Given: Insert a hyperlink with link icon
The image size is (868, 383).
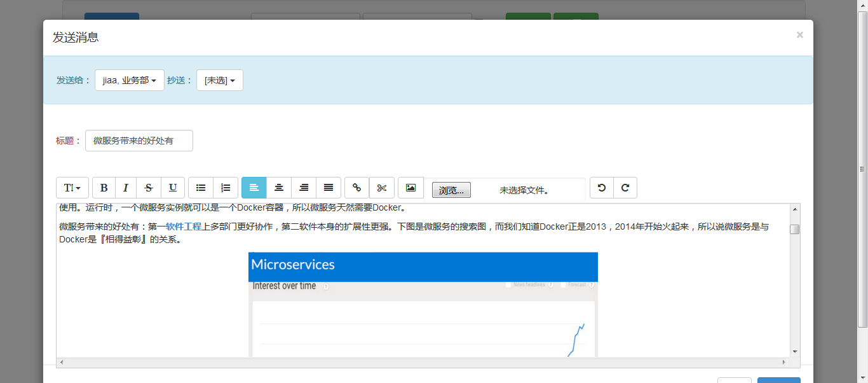Looking at the screenshot, I should pos(356,188).
